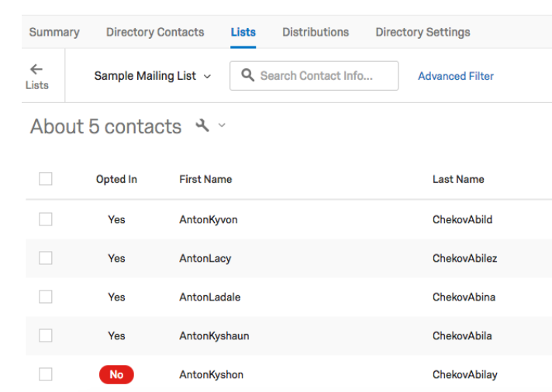The width and height of the screenshot is (552, 392).
Task: Click the AntonLacy first name cell
Action: pos(205,258)
